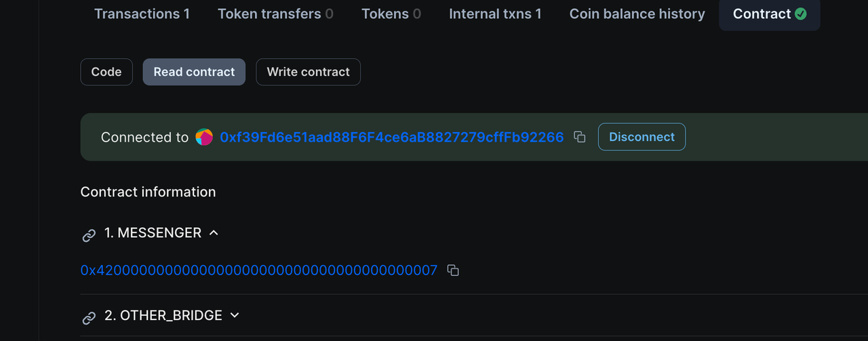Copy the MESSENGER contract address
The image size is (868, 341).
[453, 270]
